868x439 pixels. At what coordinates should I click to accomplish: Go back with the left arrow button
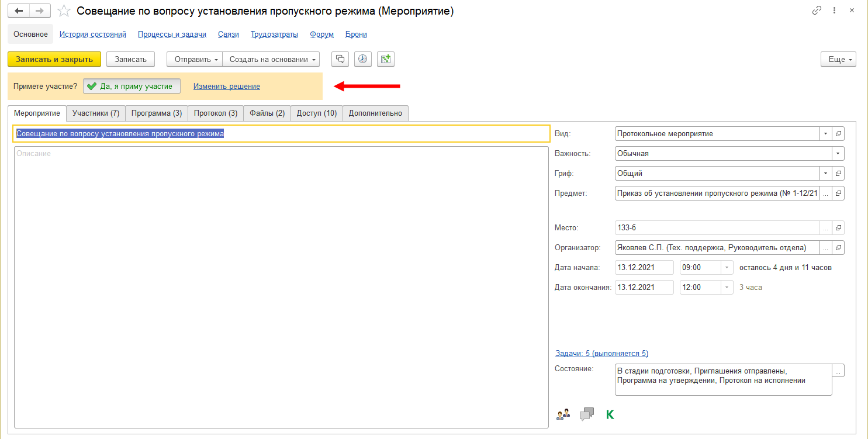coord(18,11)
